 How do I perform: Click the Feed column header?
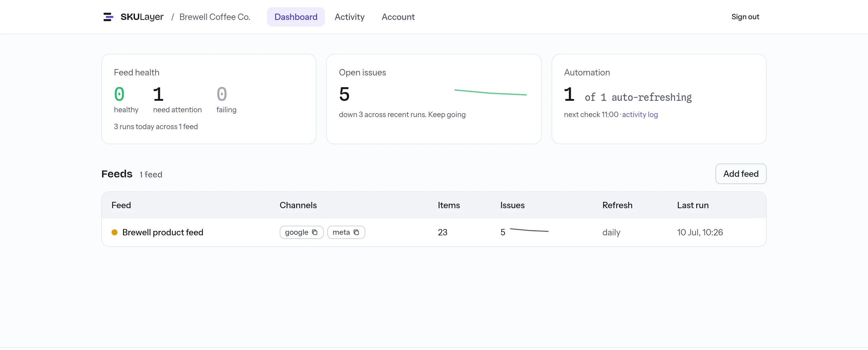tap(121, 205)
